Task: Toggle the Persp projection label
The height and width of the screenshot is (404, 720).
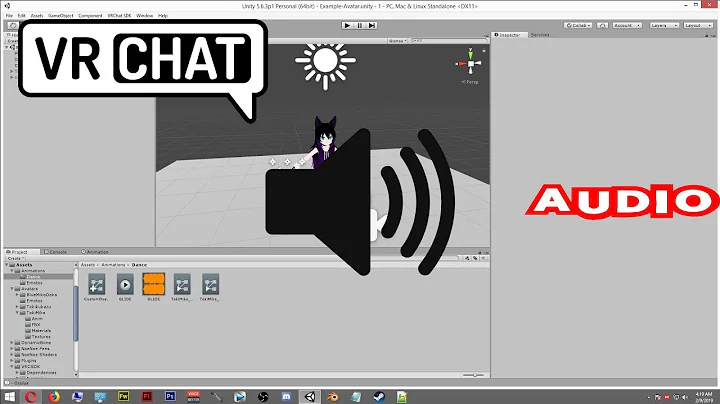Action: (x=470, y=82)
